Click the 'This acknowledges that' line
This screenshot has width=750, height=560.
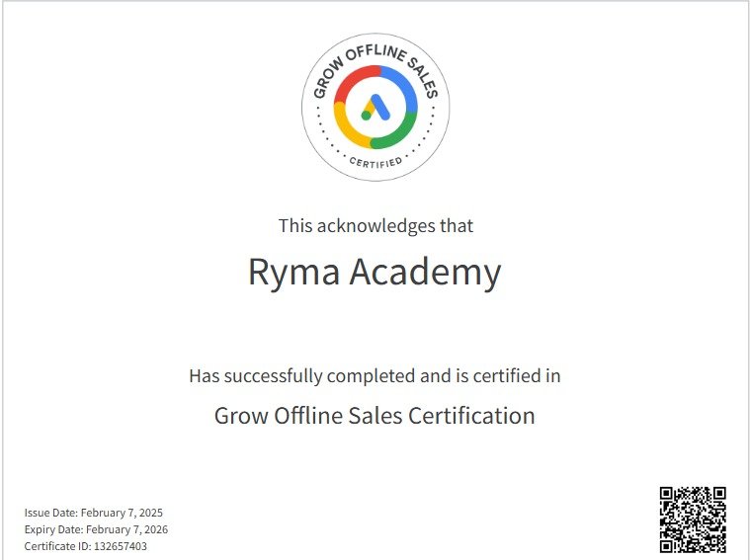click(x=375, y=225)
